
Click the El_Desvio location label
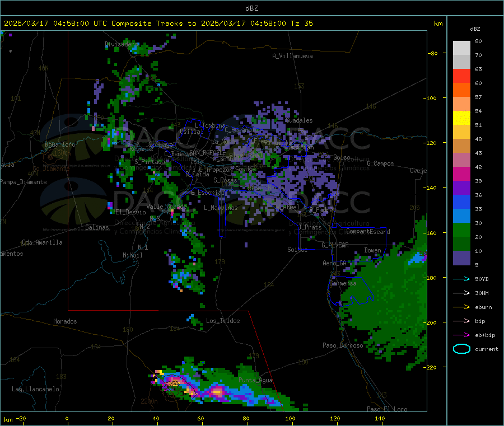pos(131,212)
